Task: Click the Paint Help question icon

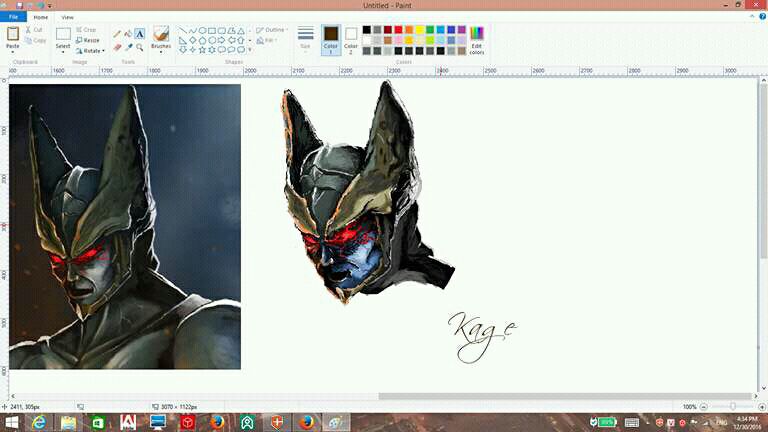Action: tap(762, 17)
